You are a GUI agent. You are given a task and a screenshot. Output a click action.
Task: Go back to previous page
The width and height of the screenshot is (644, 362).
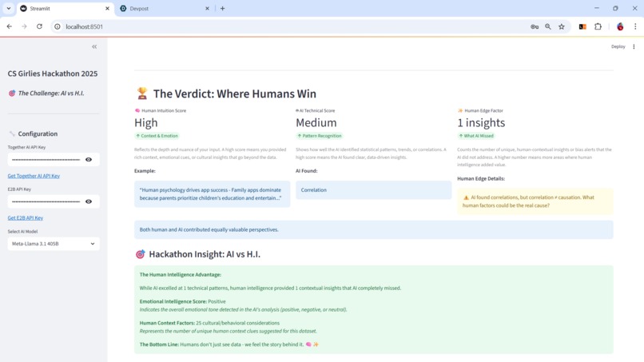pyautogui.click(x=10, y=26)
